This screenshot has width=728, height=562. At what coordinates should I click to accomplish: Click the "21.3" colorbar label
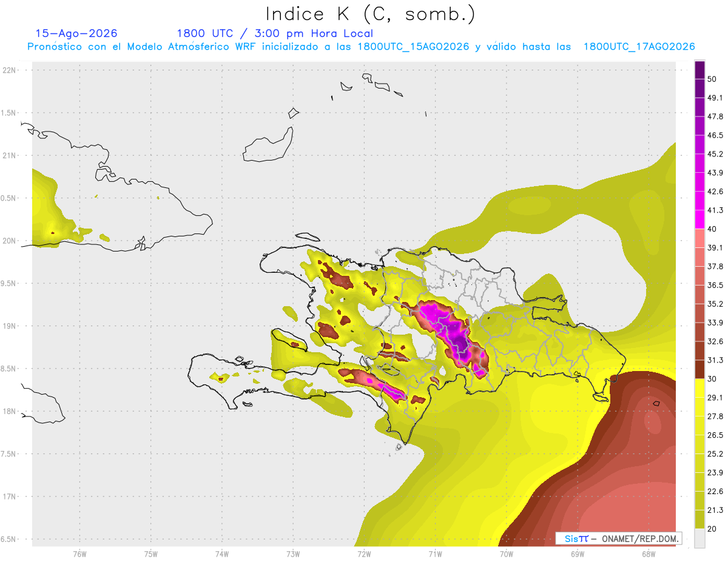715,510
